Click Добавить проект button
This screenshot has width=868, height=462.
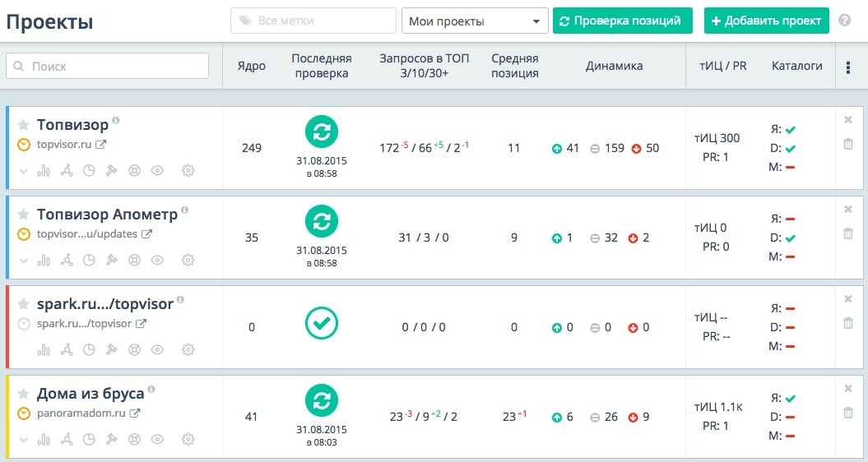click(x=767, y=21)
